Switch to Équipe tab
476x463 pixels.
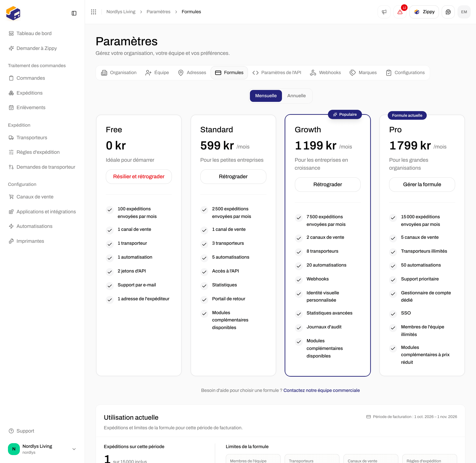157,72
